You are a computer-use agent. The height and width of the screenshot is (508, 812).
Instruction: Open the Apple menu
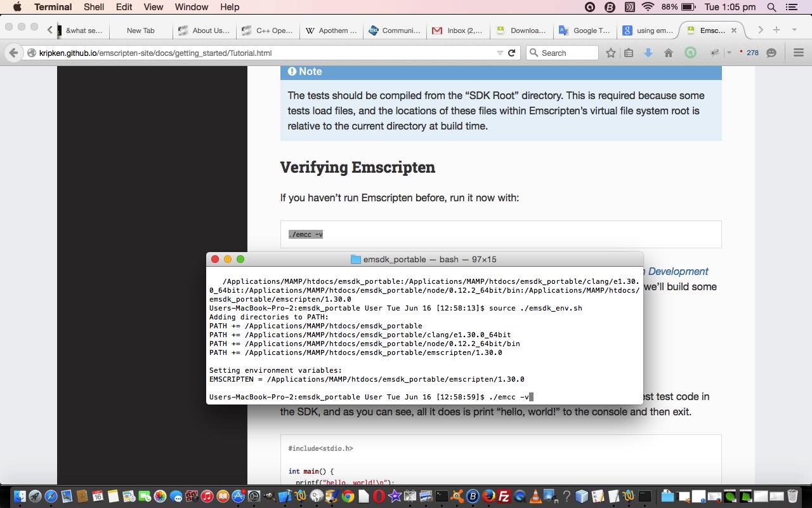pyautogui.click(x=17, y=7)
